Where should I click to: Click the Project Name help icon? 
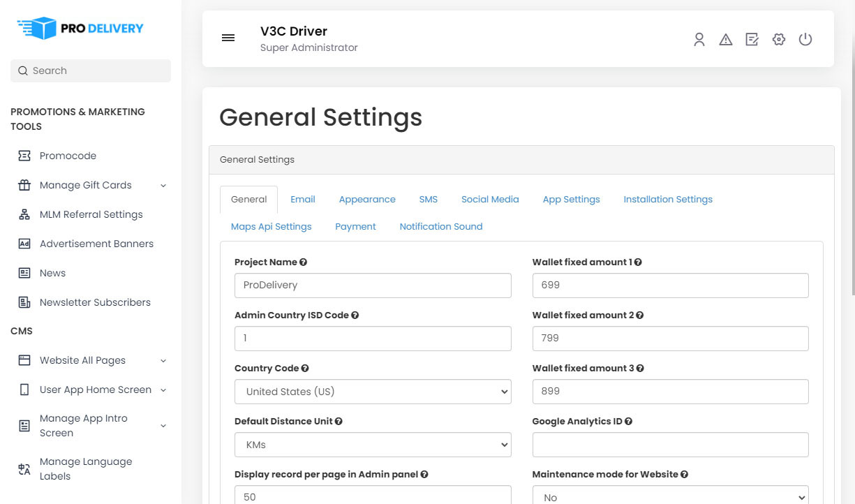303,262
